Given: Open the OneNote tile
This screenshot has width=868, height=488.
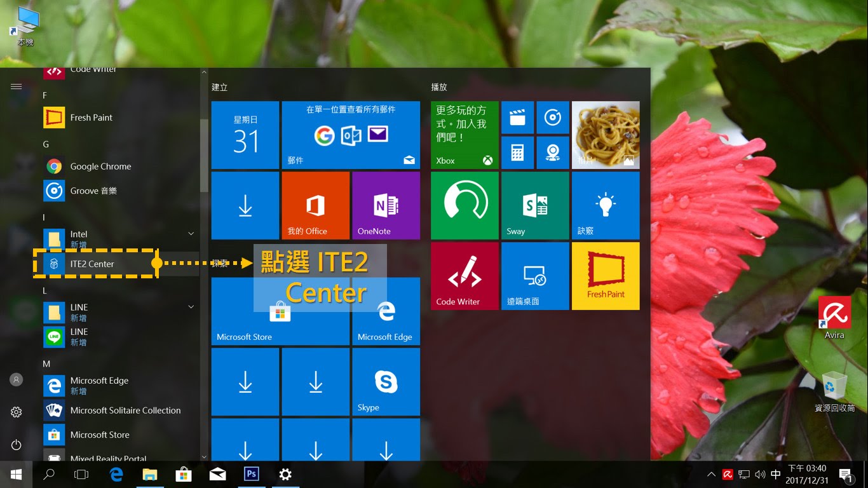Looking at the screenshot, I should coord(386,205).
